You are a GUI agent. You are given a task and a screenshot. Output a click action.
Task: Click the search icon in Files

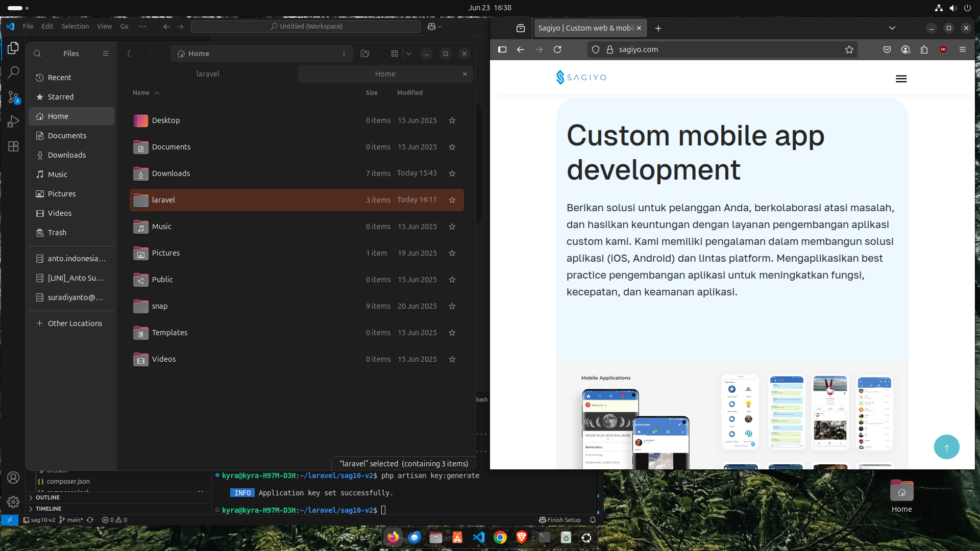[x=37, y=54]
